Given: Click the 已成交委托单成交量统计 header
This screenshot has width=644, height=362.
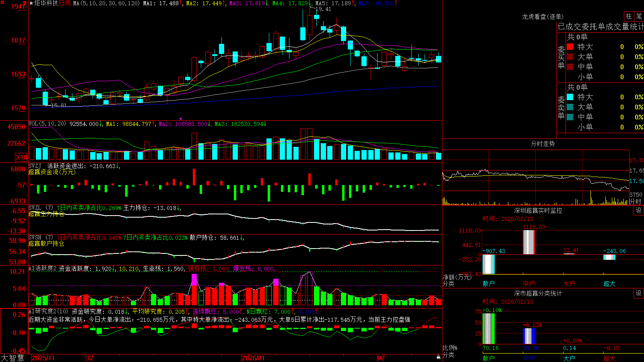Looking at the screenshot, I should 601,27.
